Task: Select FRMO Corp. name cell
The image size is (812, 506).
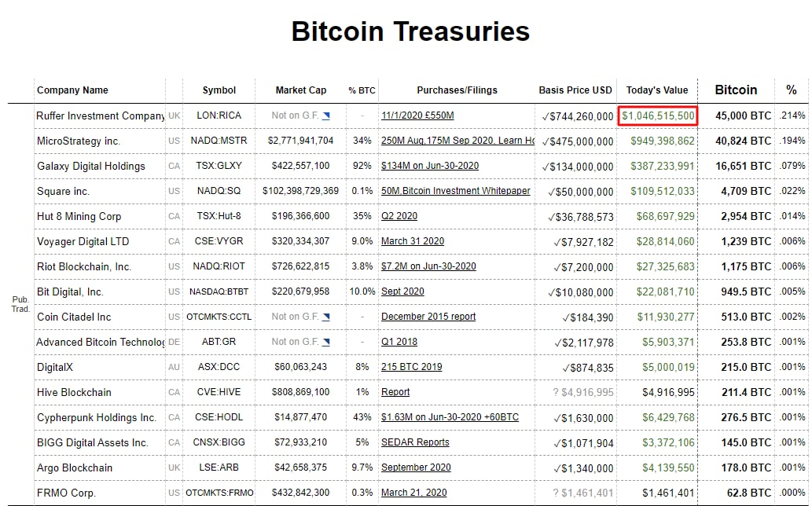Action: pyautogui.click(x=100, y=493)
